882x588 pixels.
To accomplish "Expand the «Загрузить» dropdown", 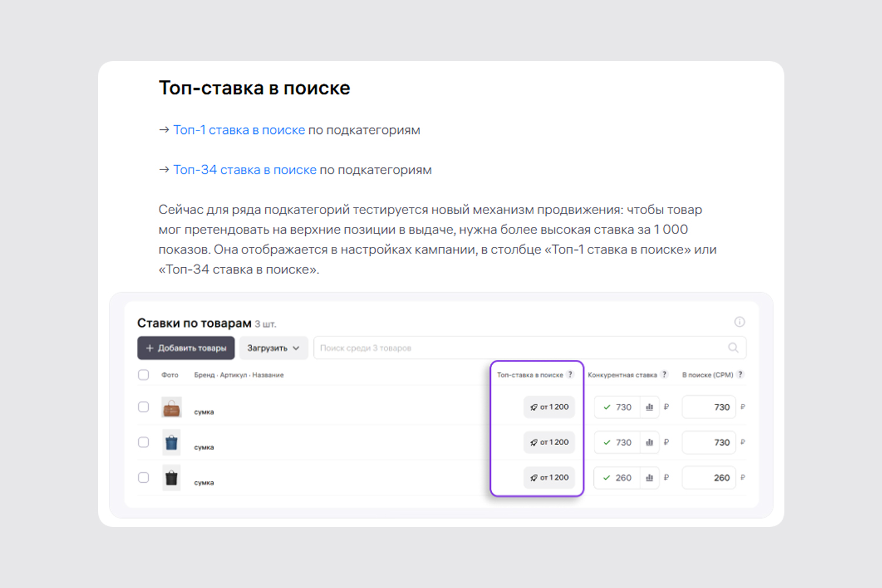I will click(273, 348).
